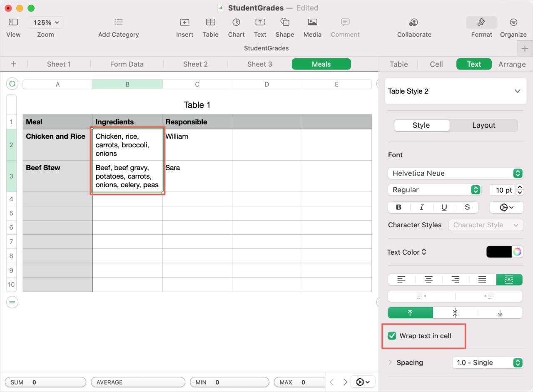This screenshot has height=392, width=533.
Task: Click the add rows handle below table
Action: click(12, 302)
